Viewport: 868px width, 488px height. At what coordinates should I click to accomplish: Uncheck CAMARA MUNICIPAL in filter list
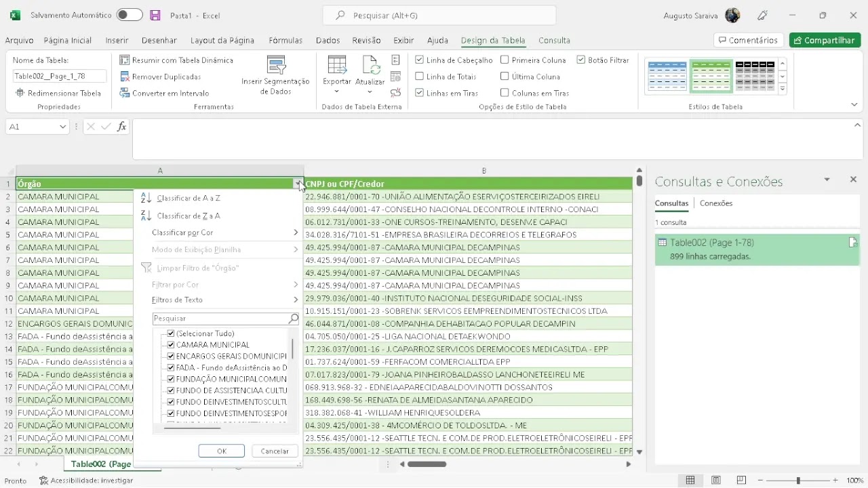tap(171, 345)
